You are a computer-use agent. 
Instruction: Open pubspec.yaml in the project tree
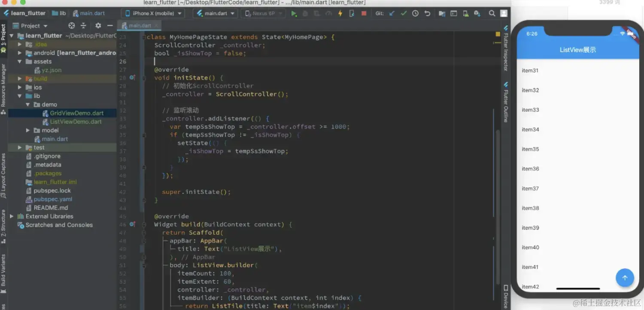point(53,199)
